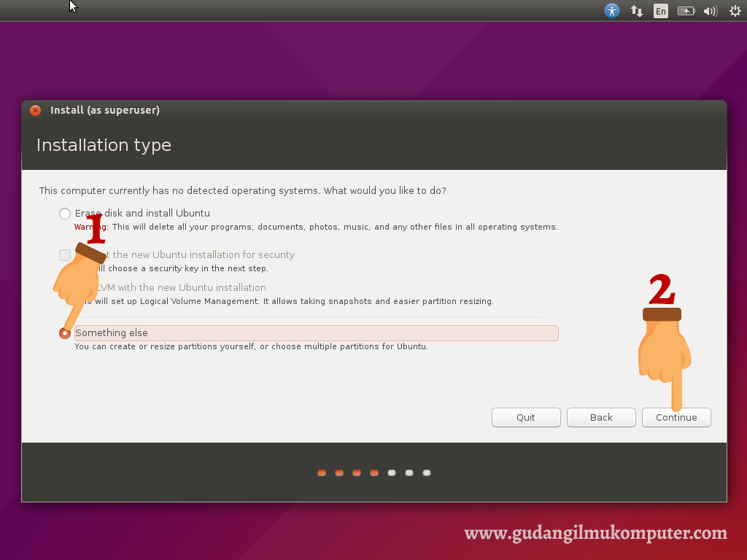Open the En keyboard layout indicator
747x560 pixels.
pyautogui.click(x=661, y=11)
